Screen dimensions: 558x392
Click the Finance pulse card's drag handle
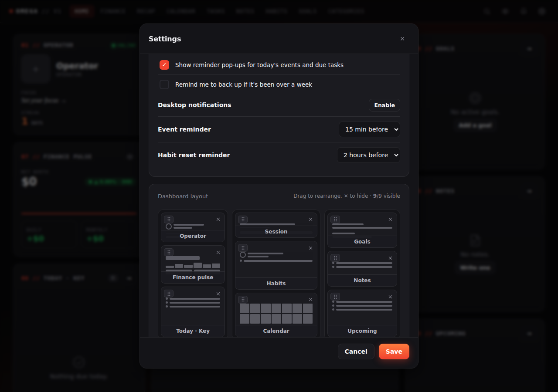[169, 252]
